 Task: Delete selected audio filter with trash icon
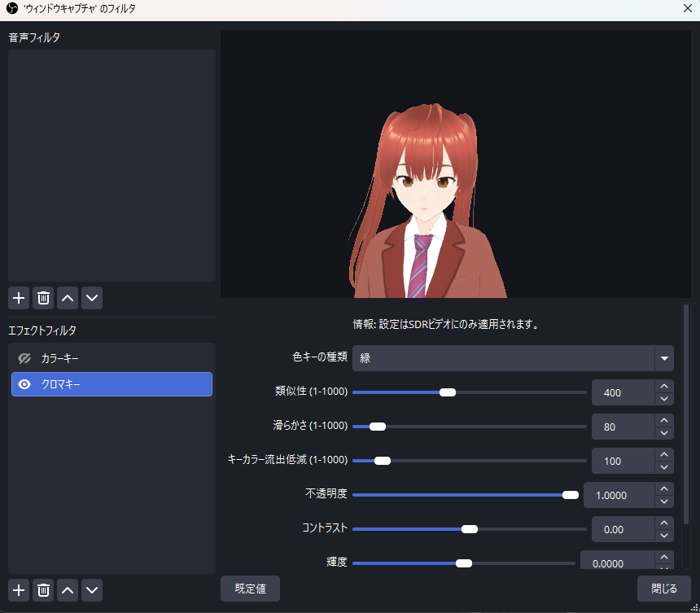[x=43, y=298]
